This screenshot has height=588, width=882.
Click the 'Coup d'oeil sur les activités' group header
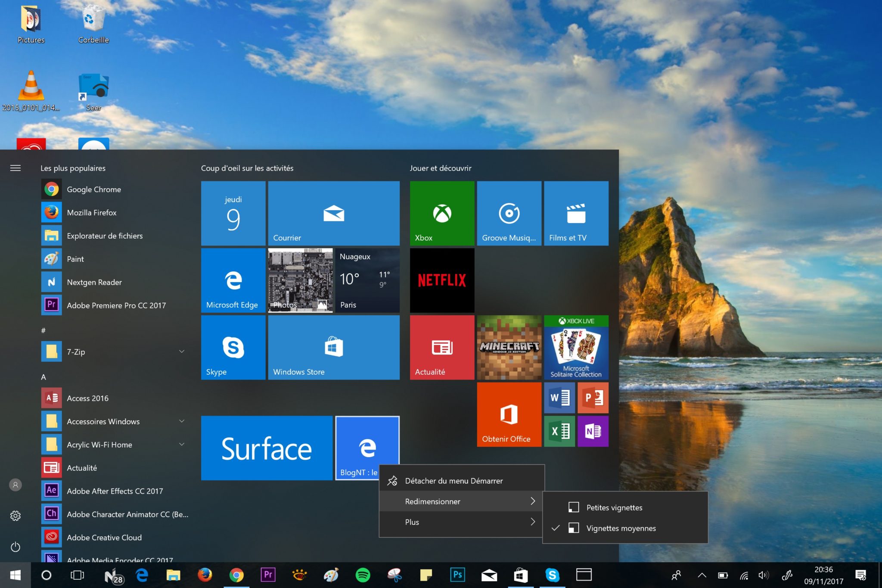[247, 168]
